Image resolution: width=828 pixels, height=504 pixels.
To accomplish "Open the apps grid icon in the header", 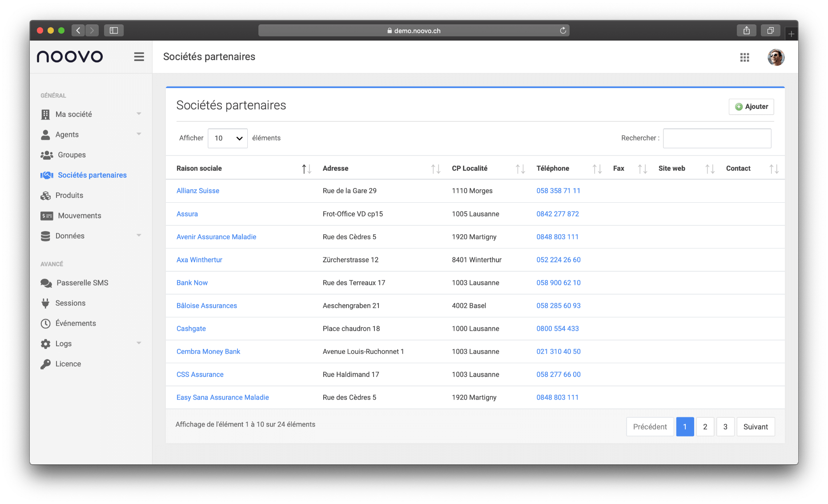I will (x=744, y=57).
